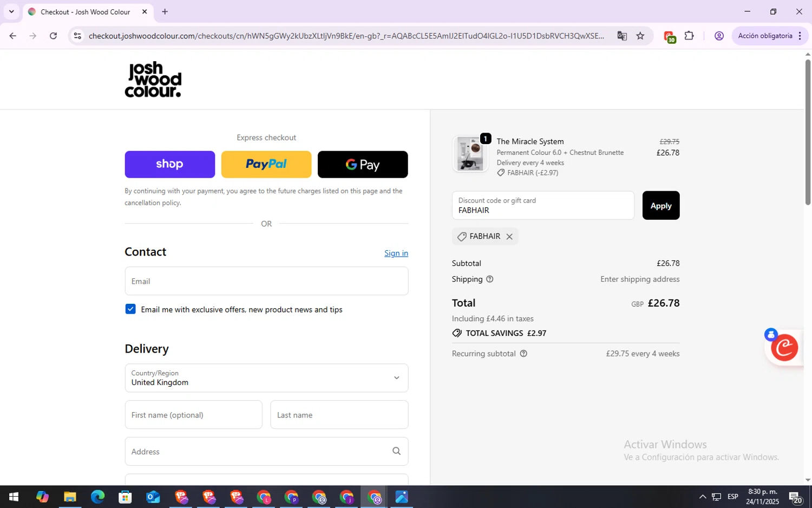Reload the checkout page

[x=53, y=36]
